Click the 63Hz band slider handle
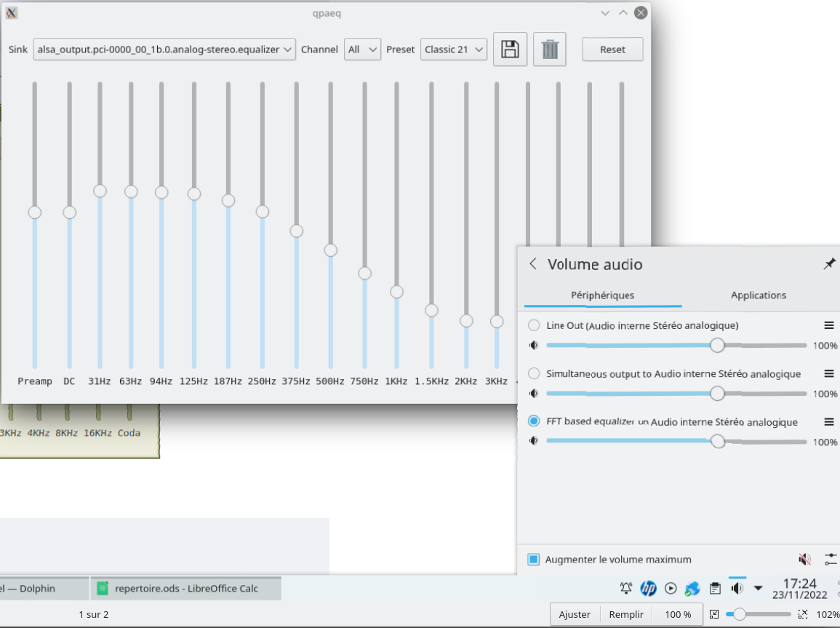This screenshot has height=628, width=840. (x=131, y=191)
